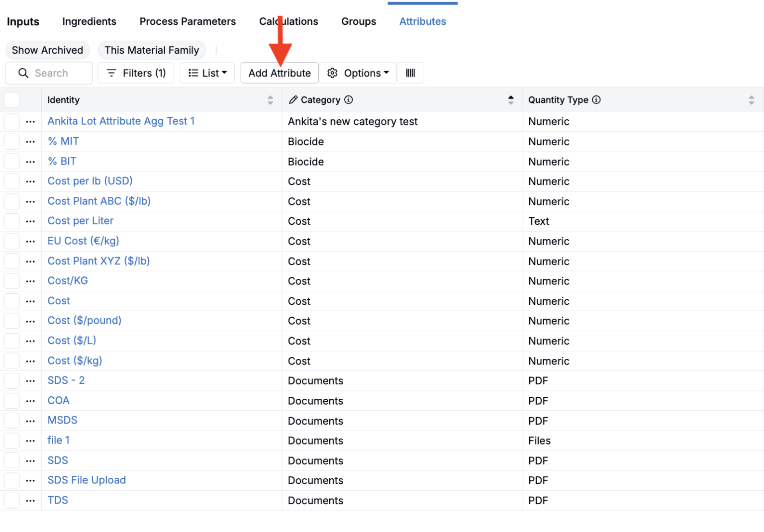Open the SDS attribute link
Viewport: 764px width, 532px height.
tap(58, 460)
